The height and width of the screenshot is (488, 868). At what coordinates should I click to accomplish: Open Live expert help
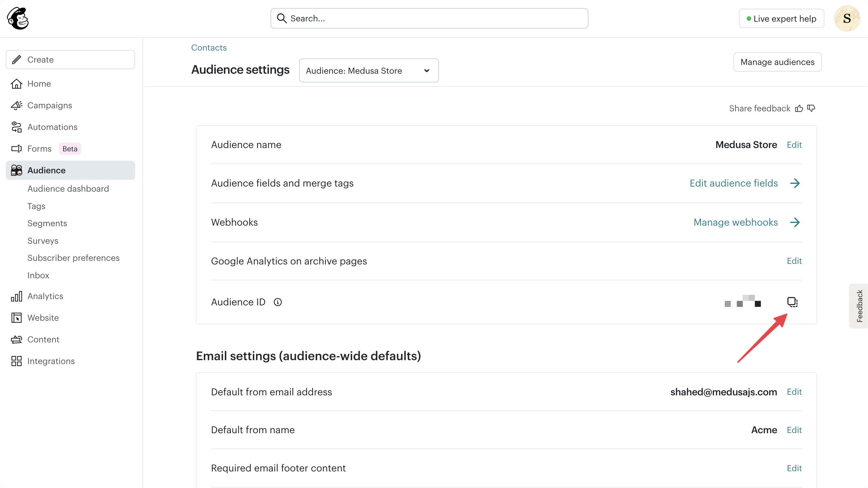pos(781,18)
